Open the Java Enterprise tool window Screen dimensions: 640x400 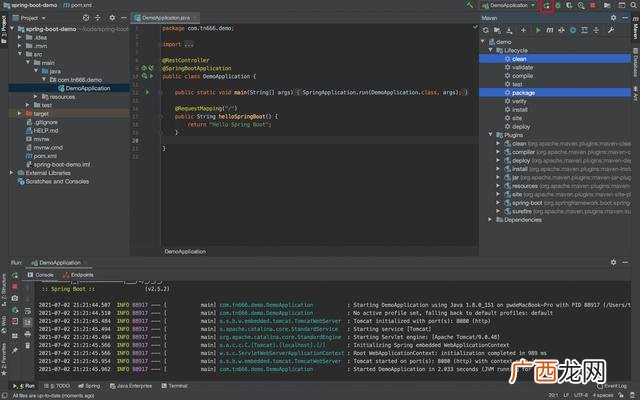131,386
